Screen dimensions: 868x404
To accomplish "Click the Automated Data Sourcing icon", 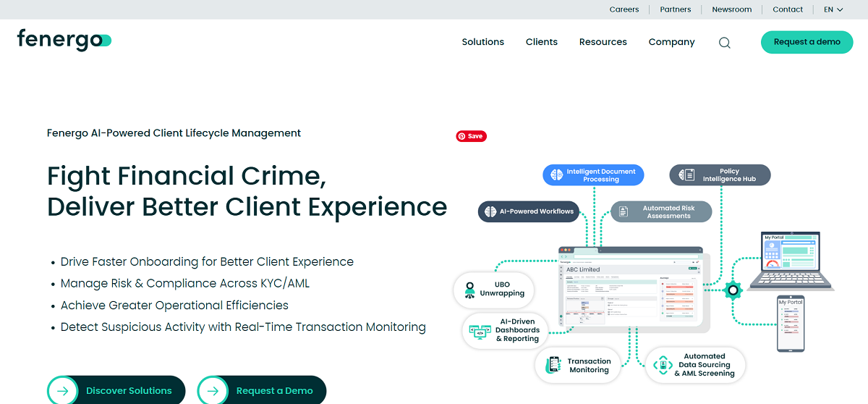I will click(x=662, y=365).
